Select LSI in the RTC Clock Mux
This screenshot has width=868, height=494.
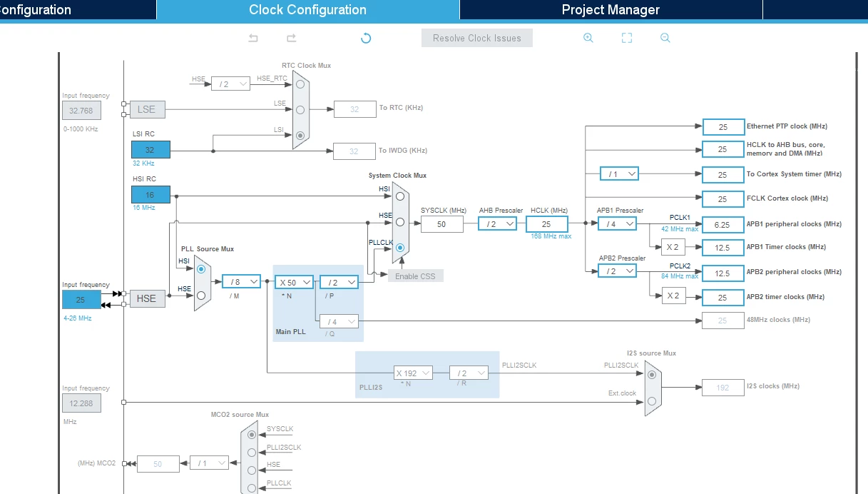point(300,135)
